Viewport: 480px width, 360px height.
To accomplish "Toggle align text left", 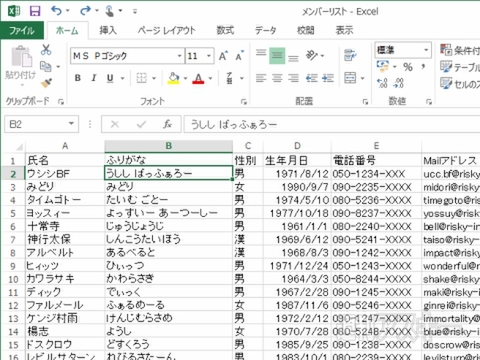I will tap(261, 78).
